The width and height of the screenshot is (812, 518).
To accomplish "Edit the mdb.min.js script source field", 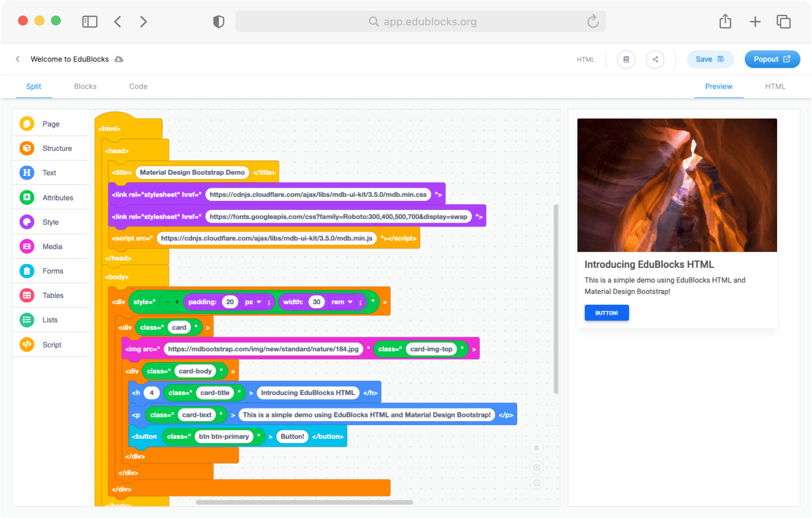I will 267,238.
